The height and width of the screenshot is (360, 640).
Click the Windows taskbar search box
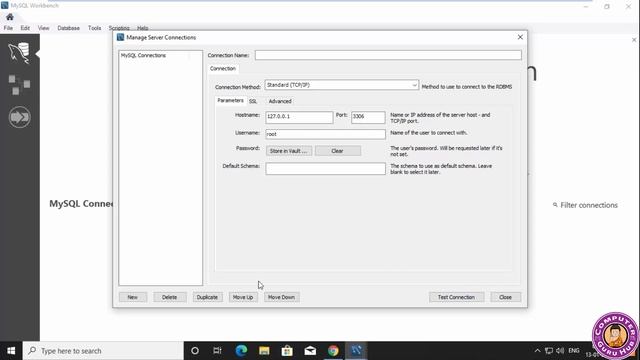tap(103, 351)
